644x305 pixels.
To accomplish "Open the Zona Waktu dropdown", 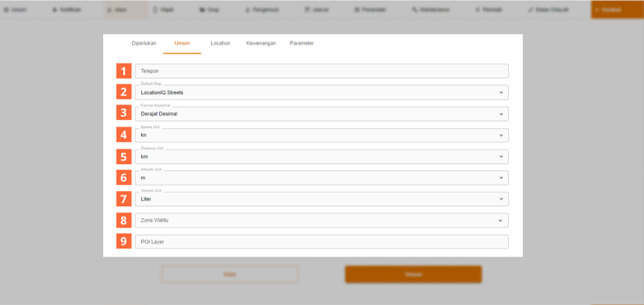I will (321, 221).
